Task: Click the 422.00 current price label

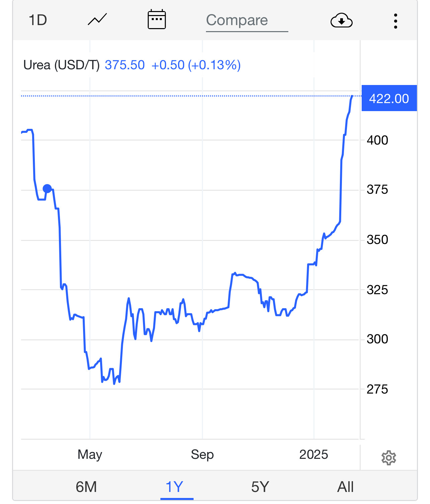Action: pos(389,98)
